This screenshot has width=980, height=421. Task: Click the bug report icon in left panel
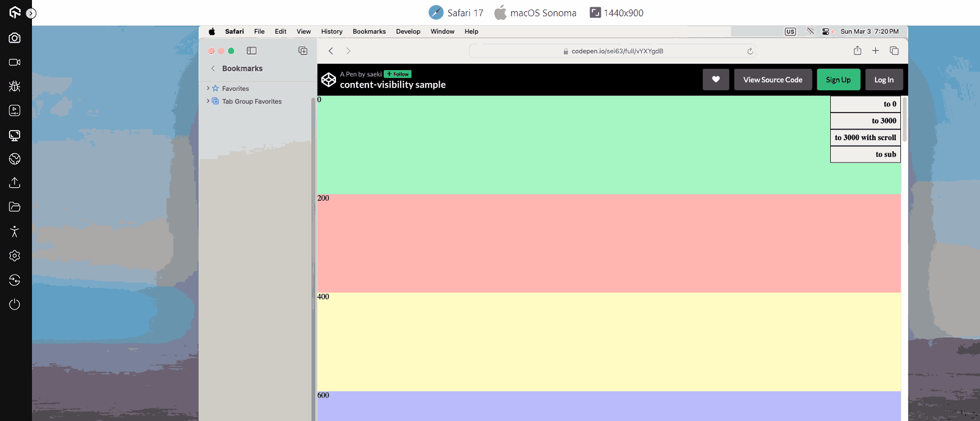pyautogui.click(x=15, y=86)
